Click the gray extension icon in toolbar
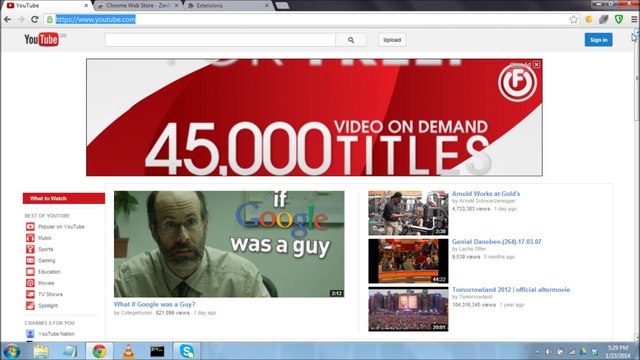Image resolution: width=640 pixels, height=360 pixels. [x=604, y=19]
